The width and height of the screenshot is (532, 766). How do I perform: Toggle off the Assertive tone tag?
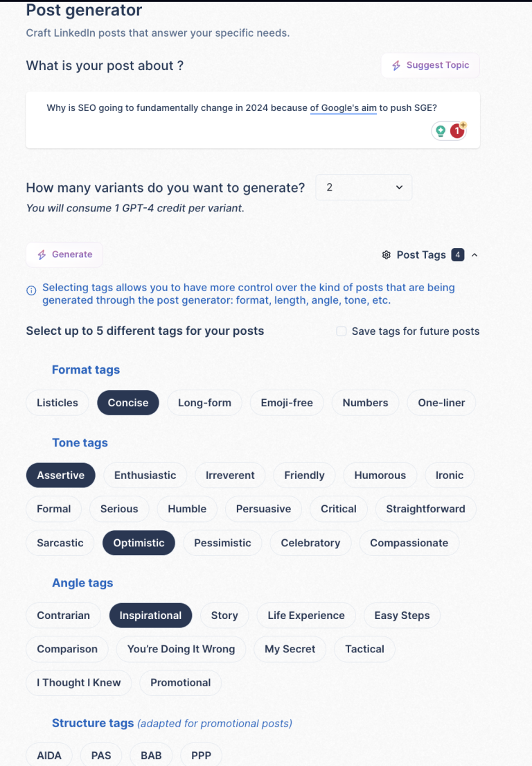click(60, 475)
